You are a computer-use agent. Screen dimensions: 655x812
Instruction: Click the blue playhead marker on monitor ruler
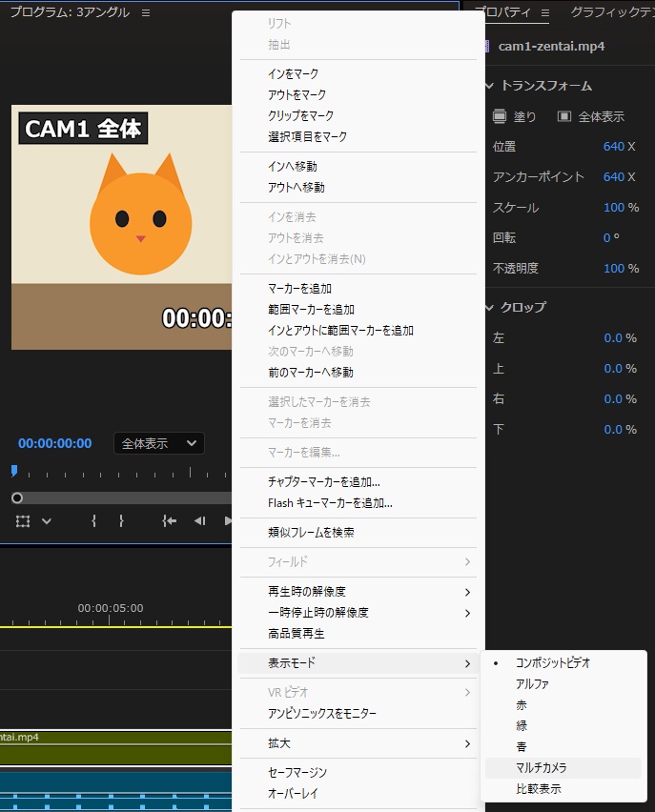pos(14,470)
